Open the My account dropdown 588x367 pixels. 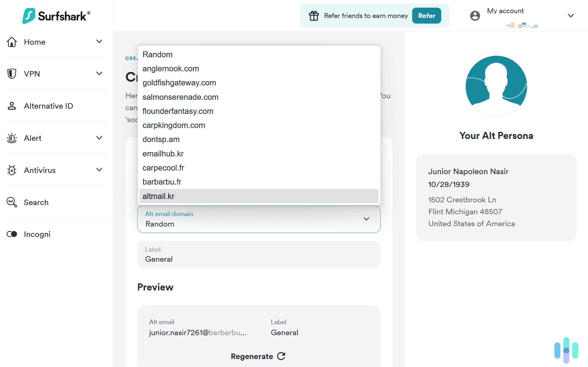pyautogui.click(x=570, y=16)
